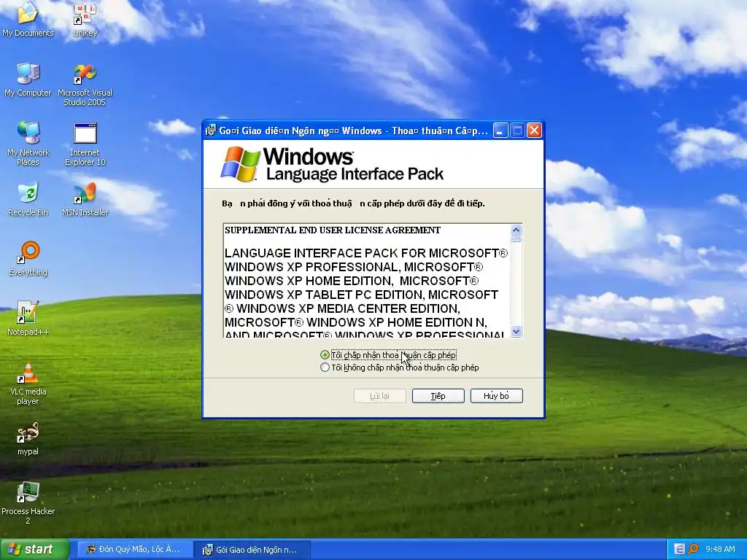Click 'Gói Giao diện Ngôn n...' taskbar button

(x=252, y=550)
